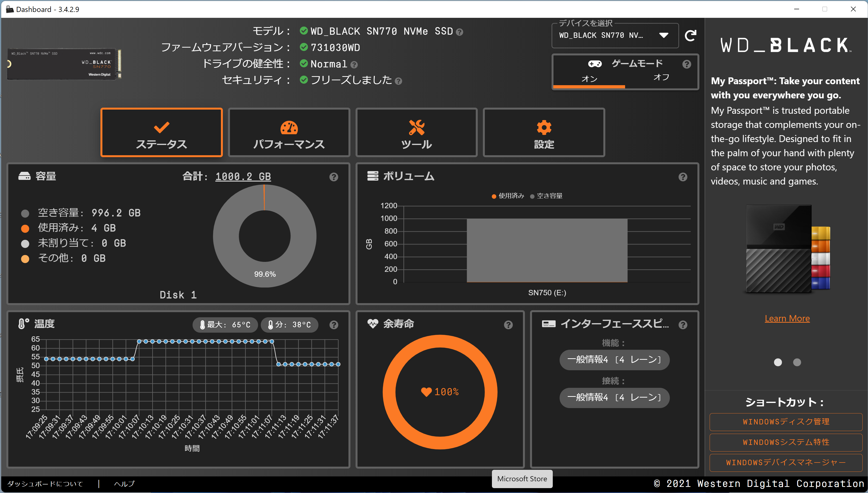Turn game mode オン
This screenshot has height=493, width=868.
(589, 79)
